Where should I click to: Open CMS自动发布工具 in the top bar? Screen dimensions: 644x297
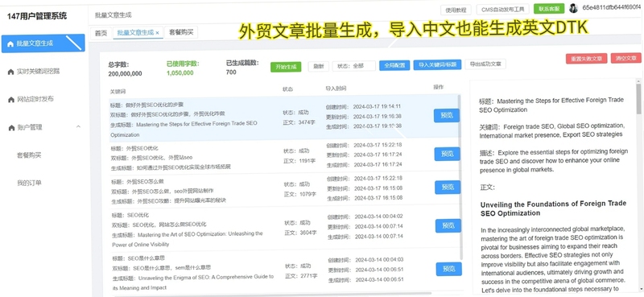tap(502, 9)
